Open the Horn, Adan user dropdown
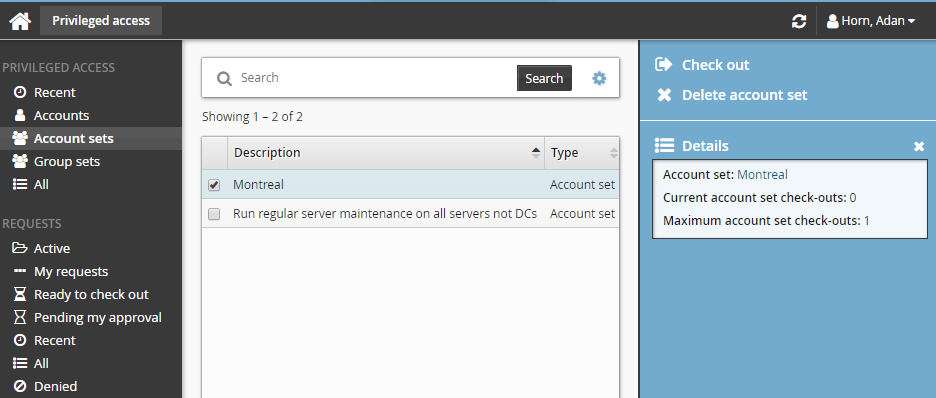The image size is (936, 398). [x=871, y=21]
